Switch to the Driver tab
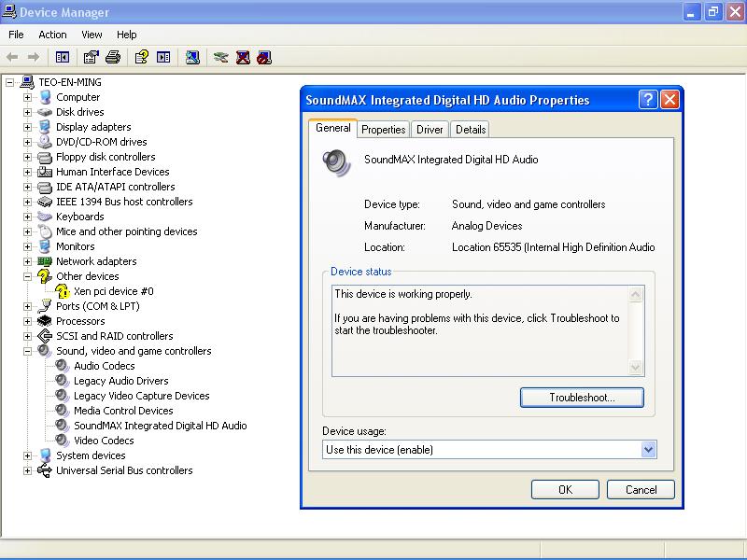The width and height of the screenshot is (747, 560). pos(430,130)
